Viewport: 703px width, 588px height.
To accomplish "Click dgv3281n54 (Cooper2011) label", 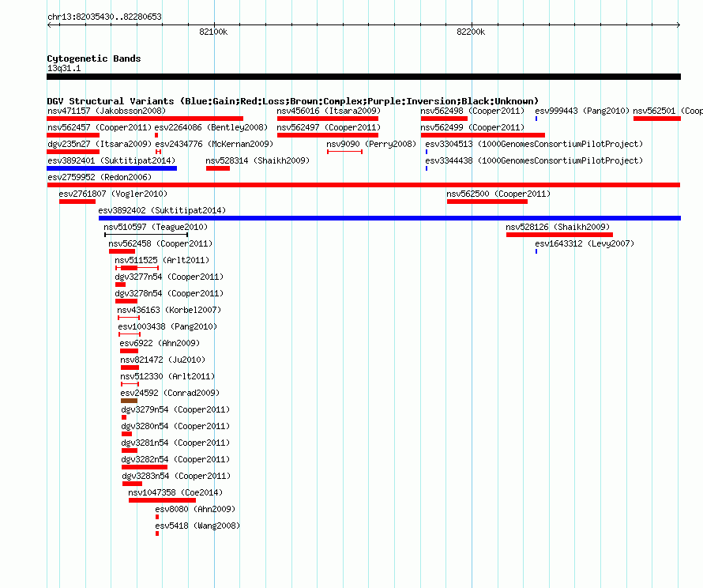I will point(175,443).
